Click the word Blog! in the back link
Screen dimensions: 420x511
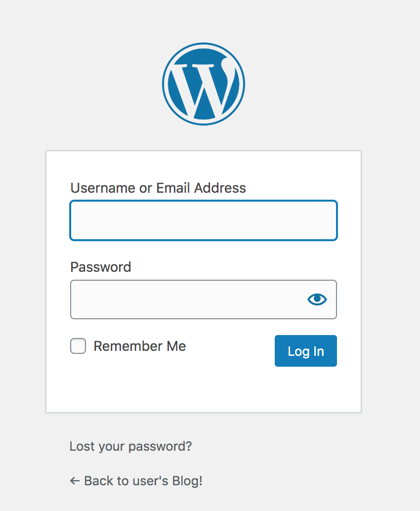click(187, 481)
